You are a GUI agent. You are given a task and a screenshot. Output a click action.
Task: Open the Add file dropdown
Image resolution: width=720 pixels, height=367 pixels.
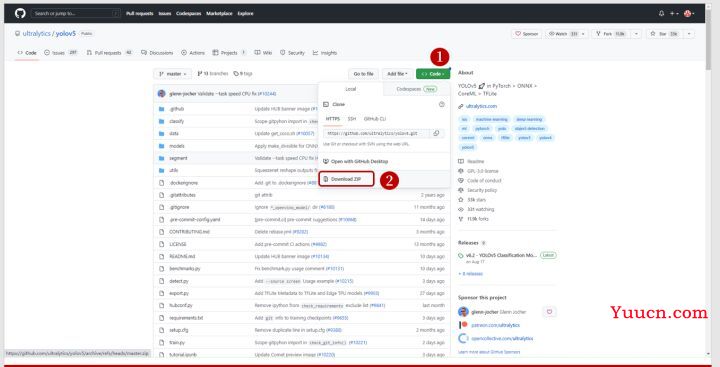397,74
